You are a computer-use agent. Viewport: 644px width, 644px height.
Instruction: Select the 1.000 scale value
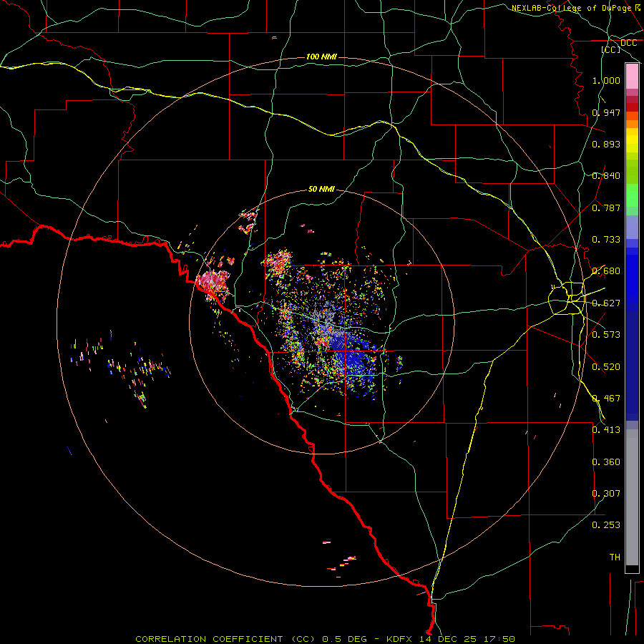pyautogui.click(x=606, y=80)
